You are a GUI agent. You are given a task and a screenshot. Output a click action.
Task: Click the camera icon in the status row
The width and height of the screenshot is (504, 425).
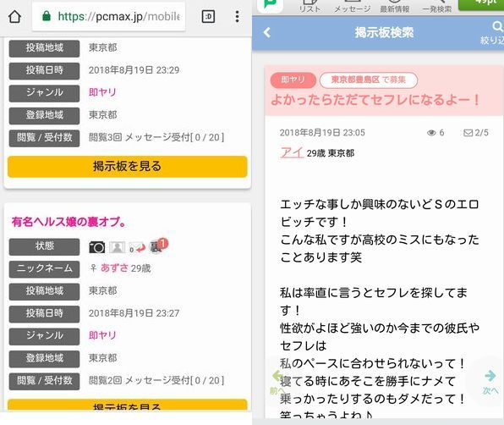click(x=96, y=247)
